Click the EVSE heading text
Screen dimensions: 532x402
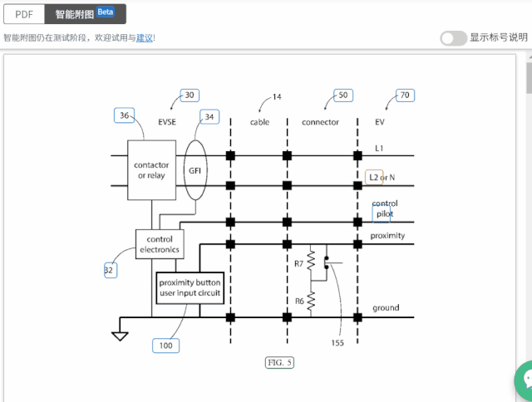(x=167, y=122)
